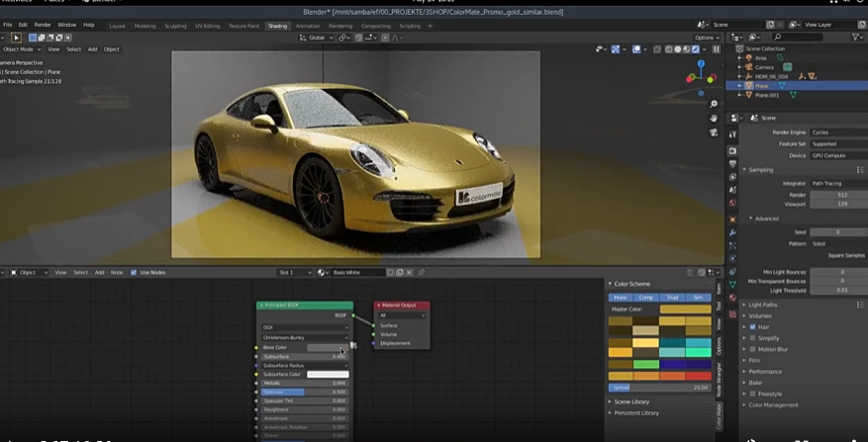The width and height of the screenshot is (868, 442).
Task: Click the Triad color scheme button
Action: [672, 297]
